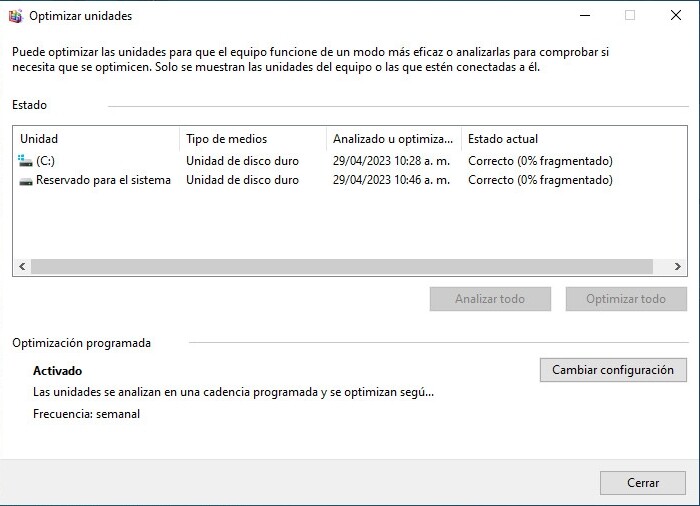The height and width of the screenshot is (506, 700).
Task: Minimize the Optimizar unidades window
Action: point(583,16)
